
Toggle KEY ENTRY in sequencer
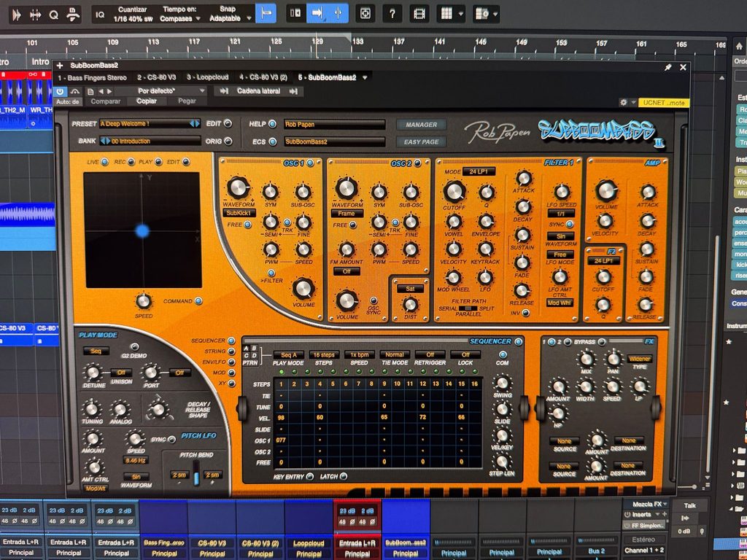[310, 476]
